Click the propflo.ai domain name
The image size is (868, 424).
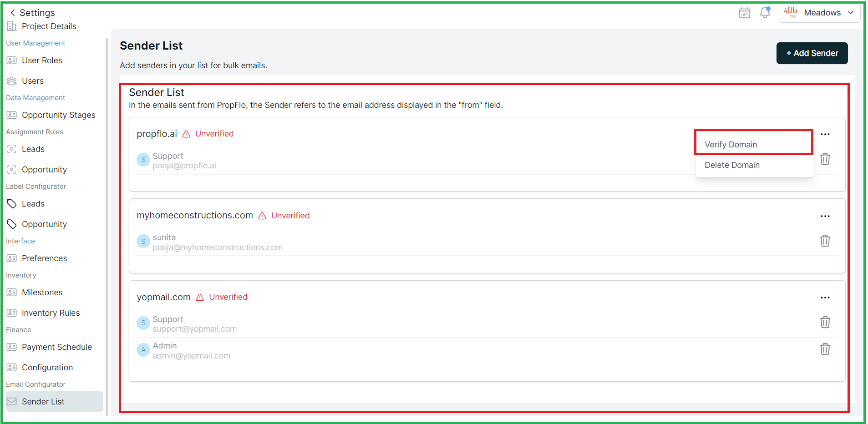[x=157, y=134]
